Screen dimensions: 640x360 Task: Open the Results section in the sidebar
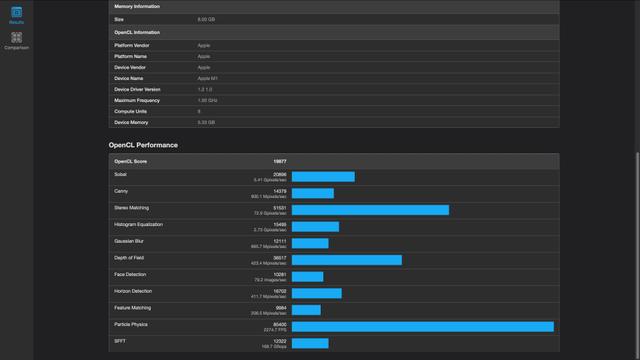pos(16,15)
